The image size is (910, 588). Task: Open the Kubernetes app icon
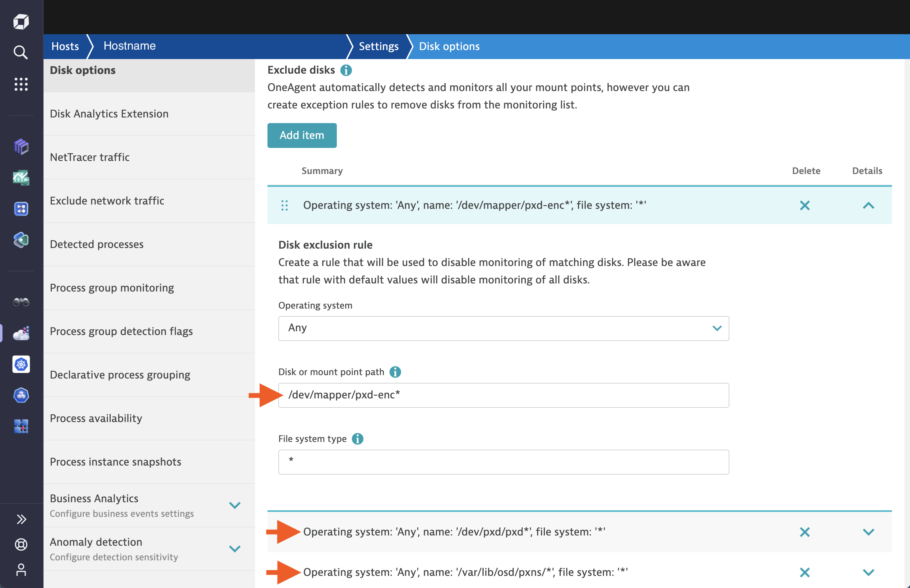point(21,364)
